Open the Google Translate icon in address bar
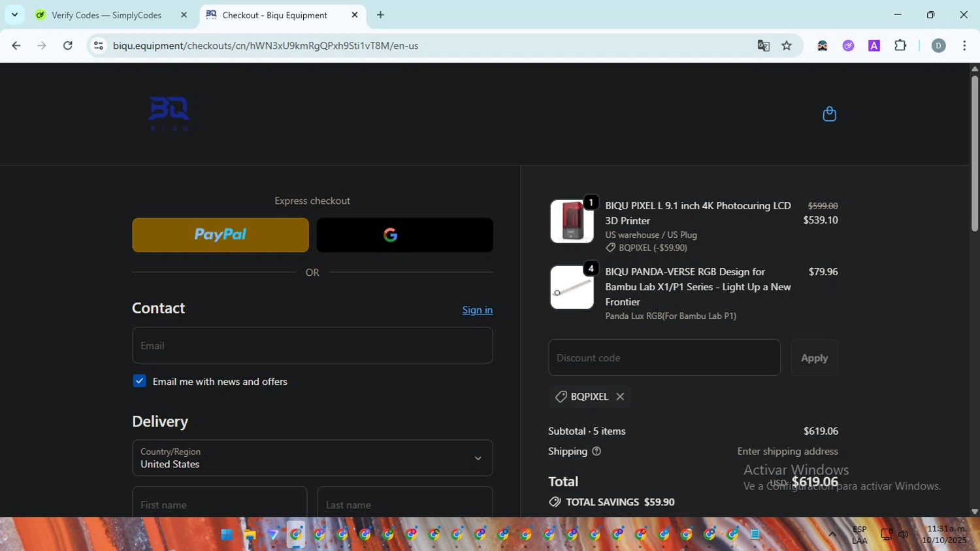The image size is (980, 551). (763, 46)
